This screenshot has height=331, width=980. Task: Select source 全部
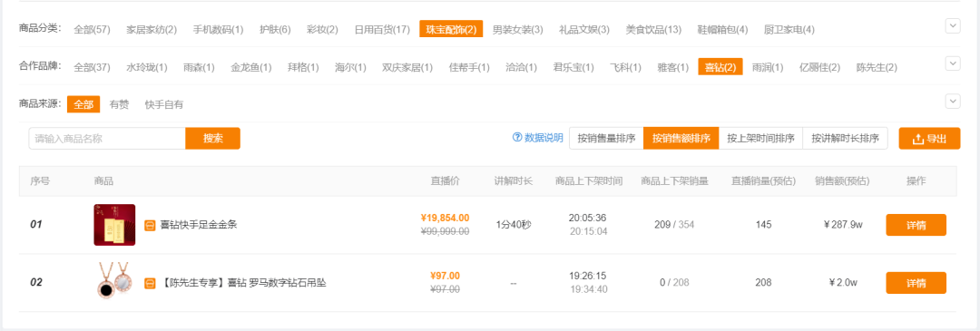pyautogui.click(x=83, y=104)
